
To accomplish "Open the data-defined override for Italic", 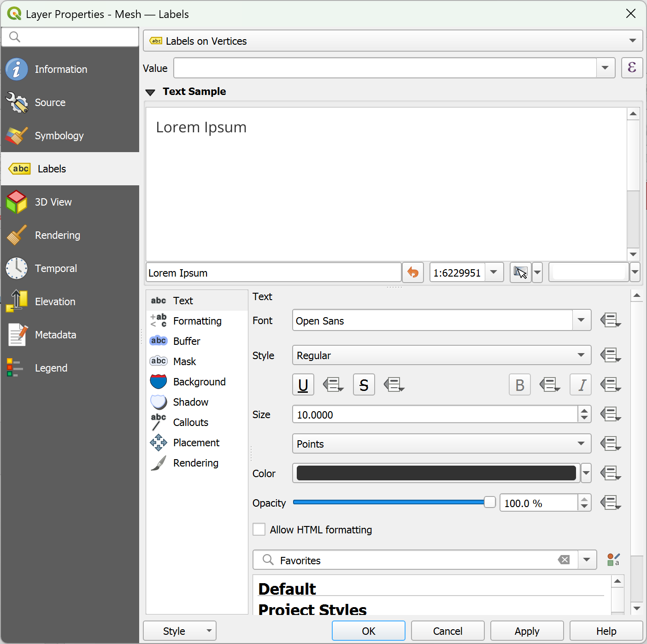I will coord(611,384).
